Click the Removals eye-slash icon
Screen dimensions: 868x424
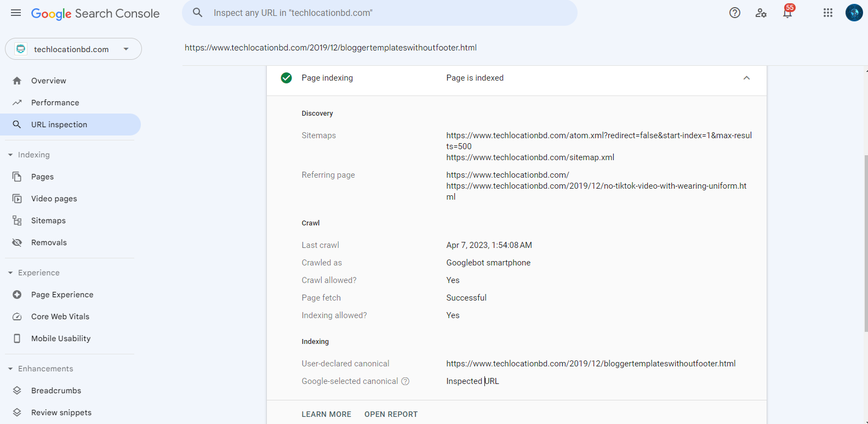point(17,242)
